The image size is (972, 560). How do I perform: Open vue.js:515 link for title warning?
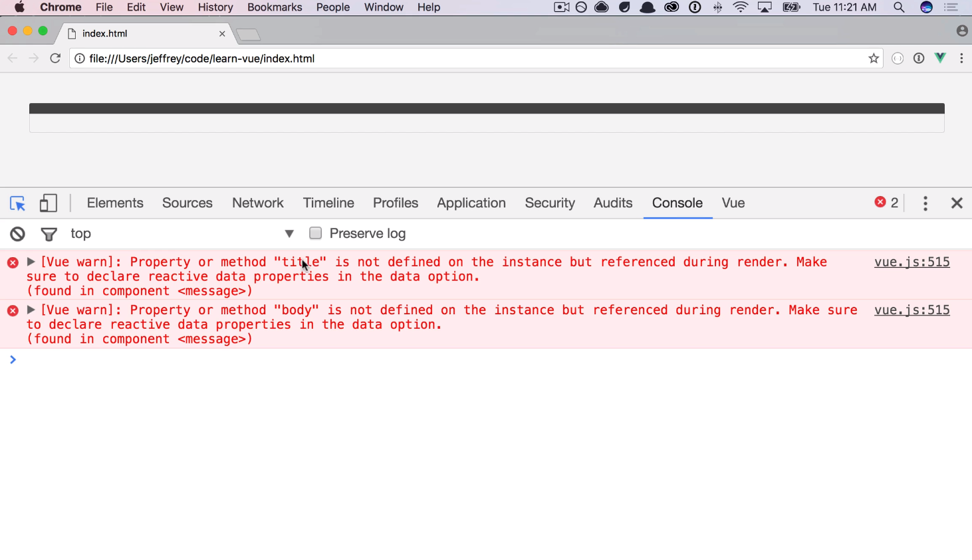pyautogui.click(x=912, y=262)
